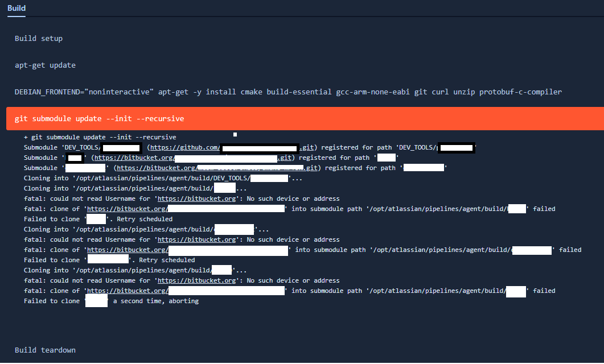Viewport: 604px width, 364px height.
Task: Open the bitbucket.org link in the third Username error
Action: click(x=196, y=281)
